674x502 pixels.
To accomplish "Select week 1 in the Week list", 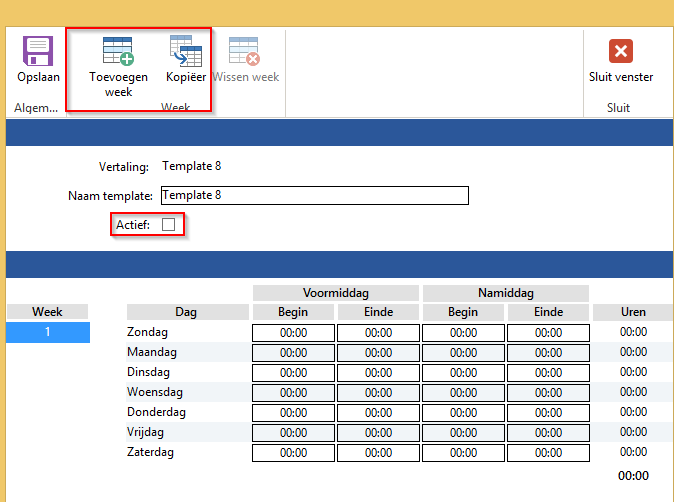I will point(47,332).
